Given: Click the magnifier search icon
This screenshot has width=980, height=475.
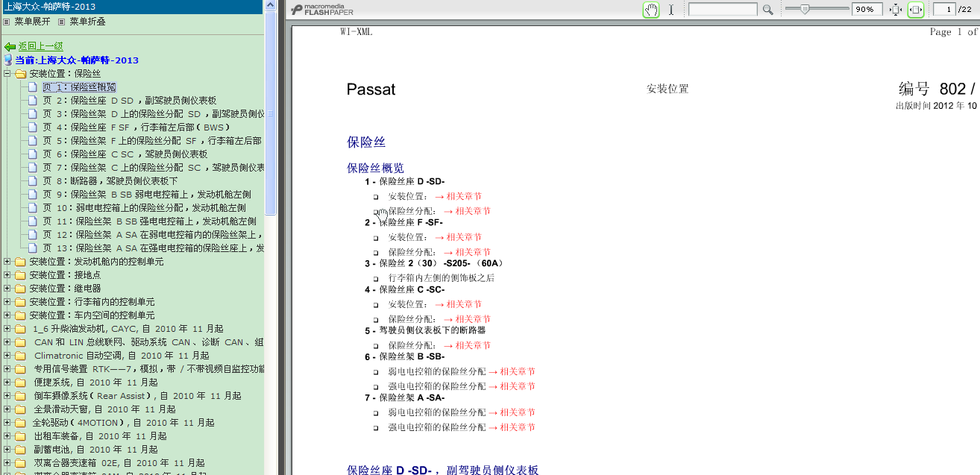Looking at the screenshot, I should coord(767,10).
